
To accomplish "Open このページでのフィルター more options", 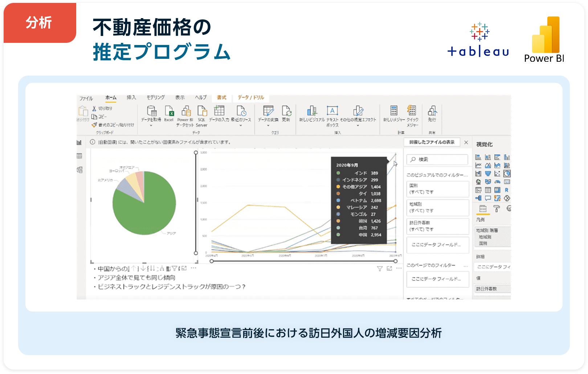I will pos(466,266).
